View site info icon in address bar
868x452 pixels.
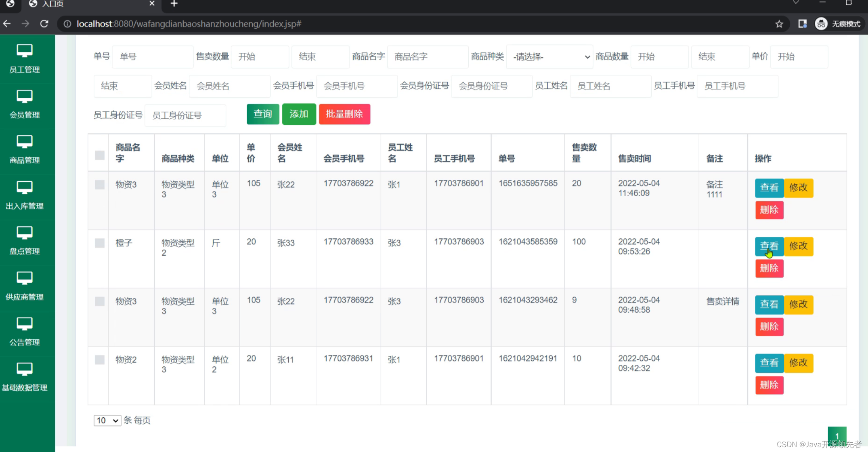(x=67, y=24)
